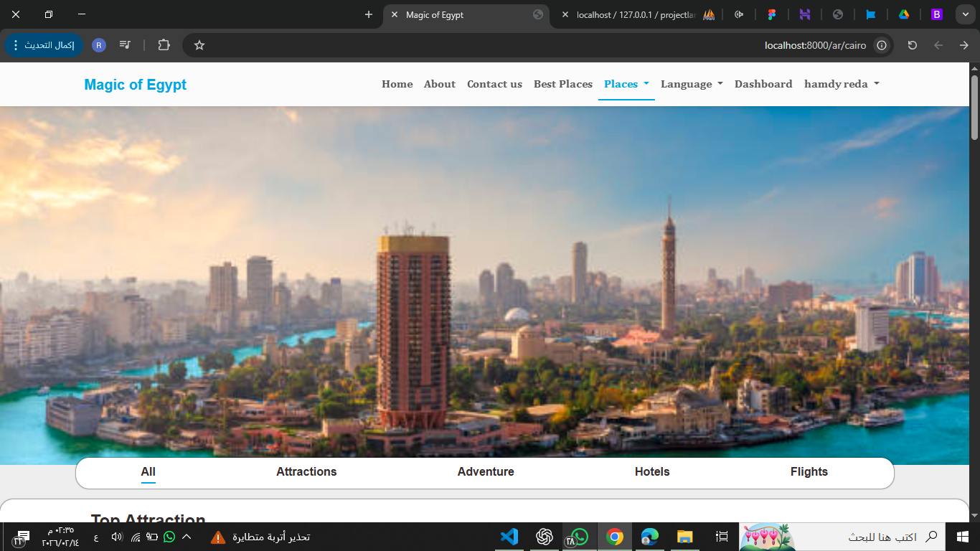Click the media control icon in toolbar
This screenshot has width=980, height=551.
tap(126, 45)
